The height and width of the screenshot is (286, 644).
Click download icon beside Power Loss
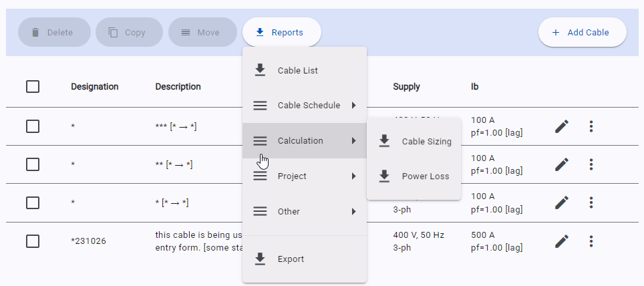384,176
